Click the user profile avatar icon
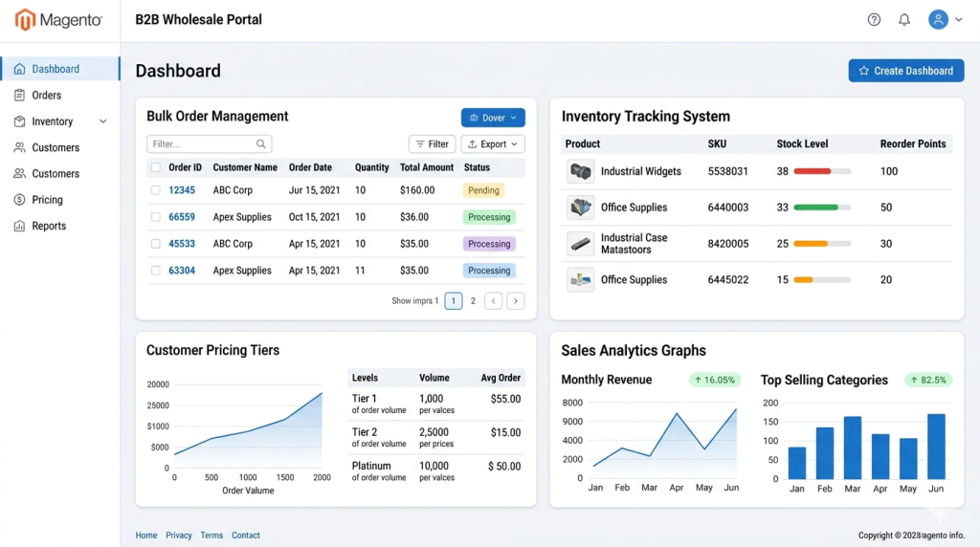This screenshot has height=547, width=980. tap(938, 19)
